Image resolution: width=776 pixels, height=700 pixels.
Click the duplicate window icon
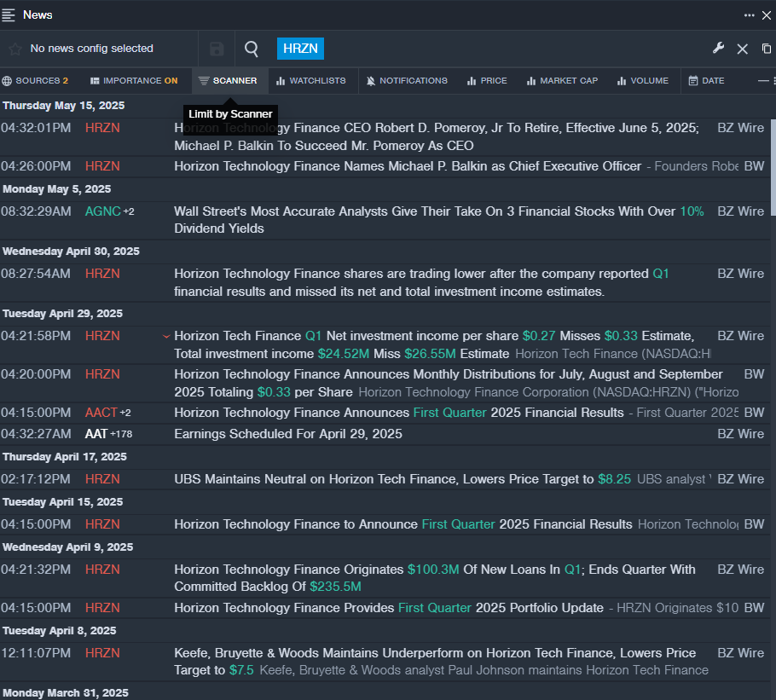point(767,49)
